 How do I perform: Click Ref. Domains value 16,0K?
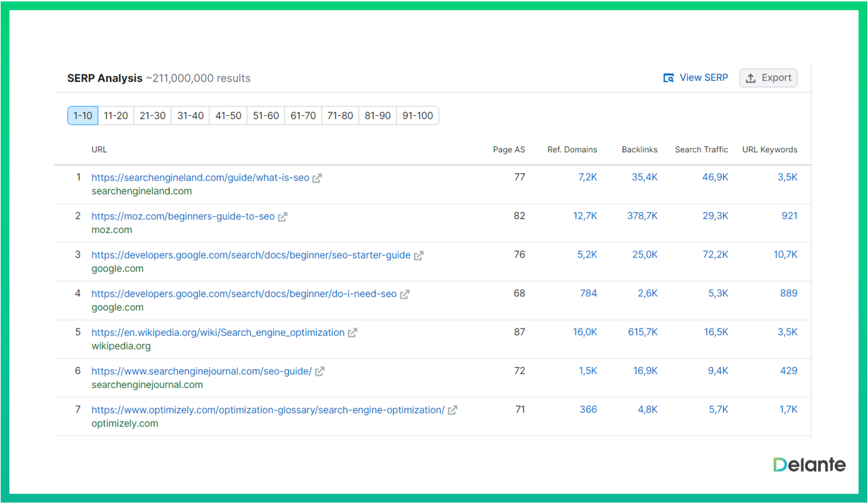pyautogui.click(x=585, y=332)
